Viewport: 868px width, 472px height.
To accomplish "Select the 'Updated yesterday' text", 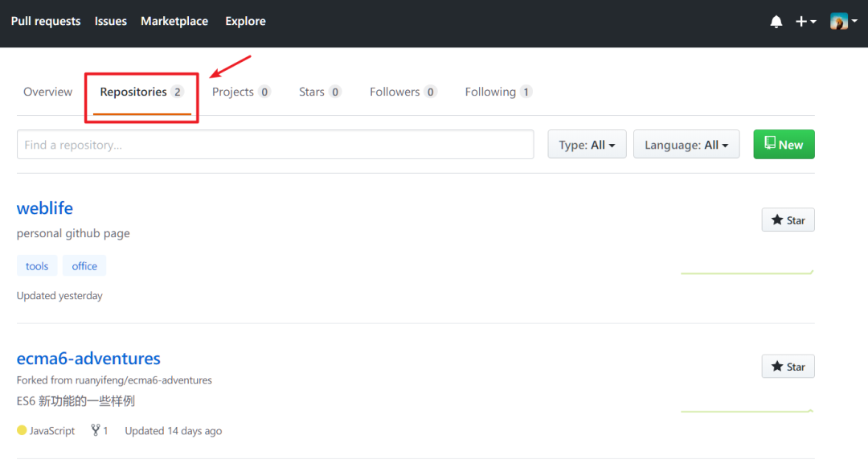I will click(x=59, y=296).
